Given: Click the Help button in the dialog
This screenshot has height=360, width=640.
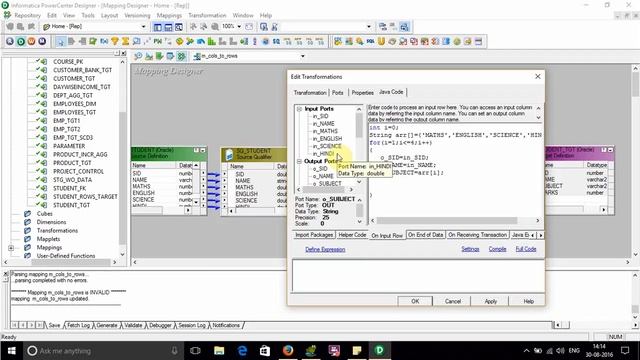Looking at the screenshot, I should click(529, 301).
